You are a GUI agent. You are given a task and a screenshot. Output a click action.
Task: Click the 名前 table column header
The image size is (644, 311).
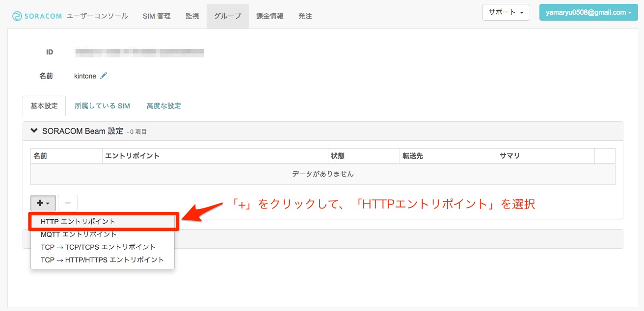point(66,156)
